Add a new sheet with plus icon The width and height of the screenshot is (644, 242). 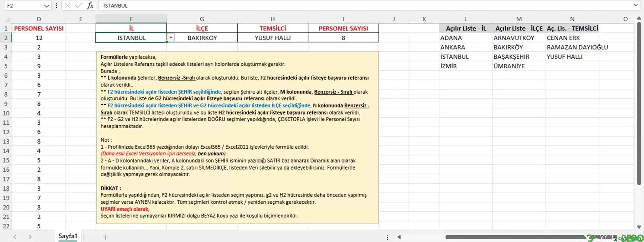(106, 237)
